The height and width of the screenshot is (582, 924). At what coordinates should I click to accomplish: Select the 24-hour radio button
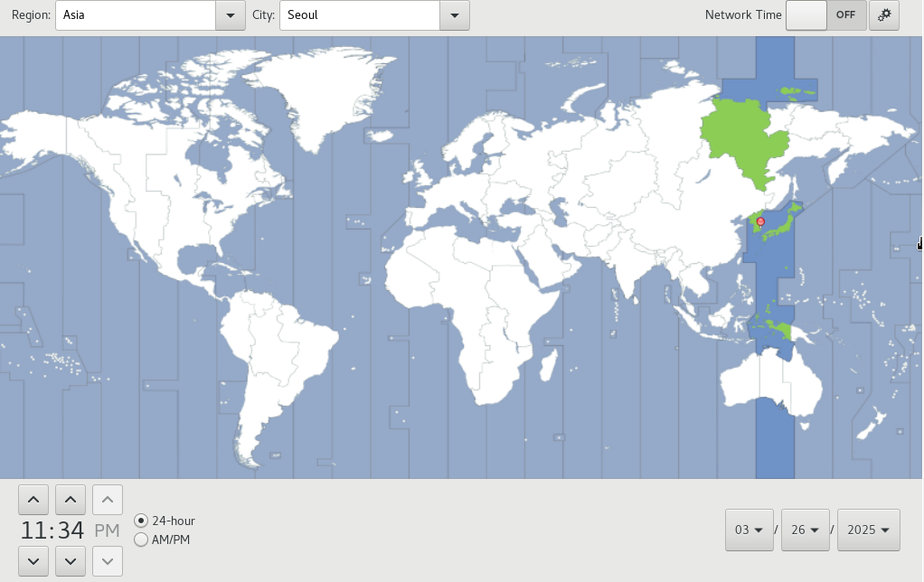[x=141, y=521]
